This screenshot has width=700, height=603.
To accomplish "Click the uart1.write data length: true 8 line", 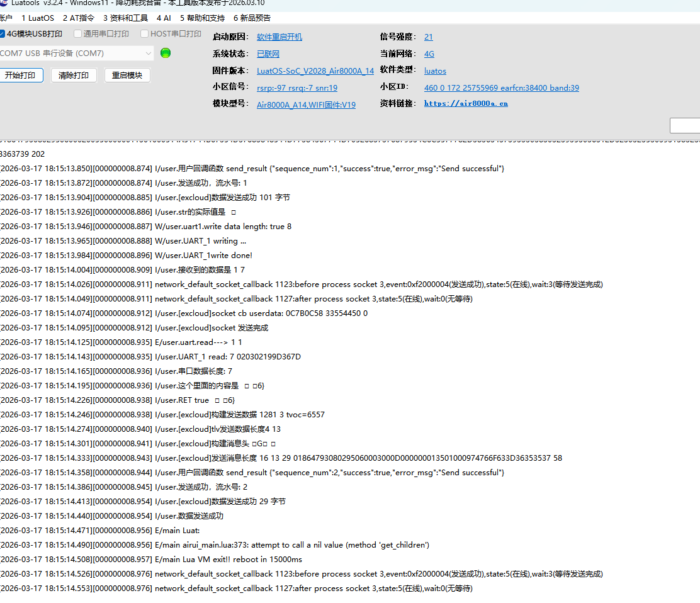I will coord(146,227).
